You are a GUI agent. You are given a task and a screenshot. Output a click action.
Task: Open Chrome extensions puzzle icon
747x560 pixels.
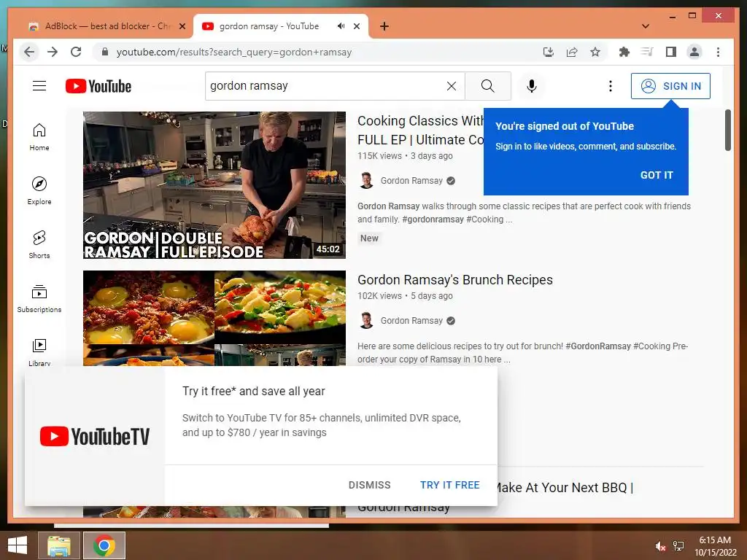coord(624,52)
